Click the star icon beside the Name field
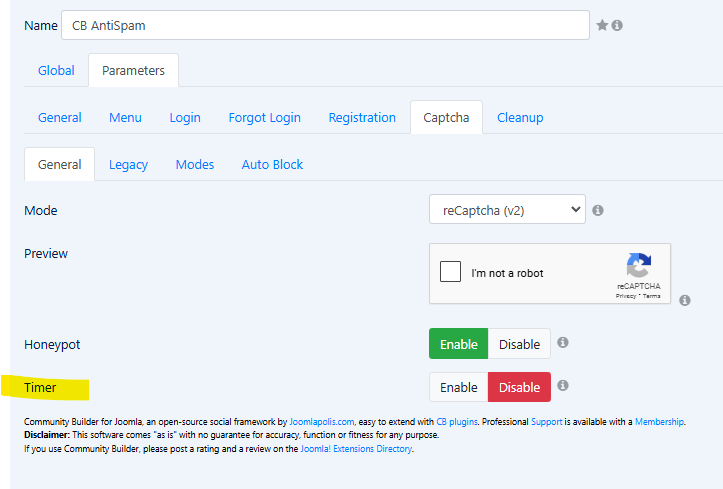Image resolution: width=723 pixels, height=489 pixels. tap(602, 25)
